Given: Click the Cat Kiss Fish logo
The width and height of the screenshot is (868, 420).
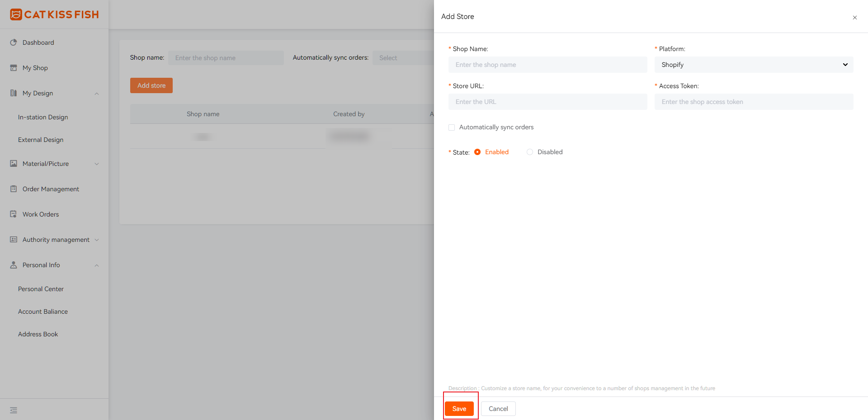Looking at the screenshot, I should (x=54, y=14).
